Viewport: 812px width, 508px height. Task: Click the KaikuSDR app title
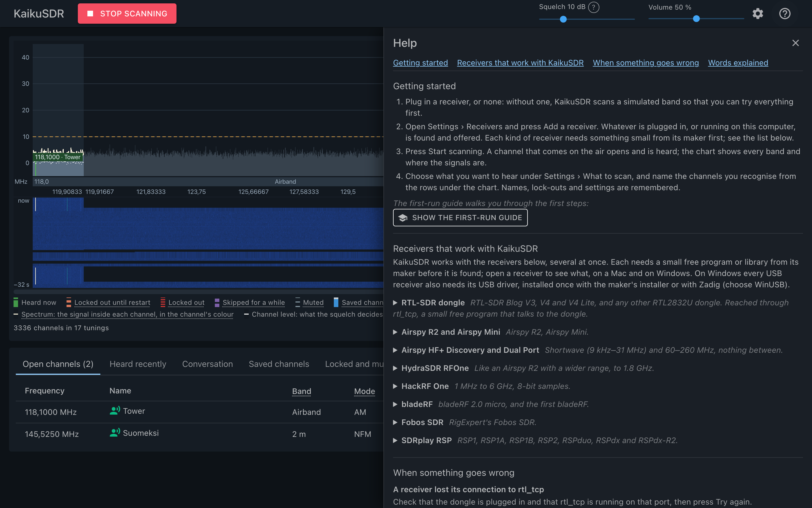[39, 14]
